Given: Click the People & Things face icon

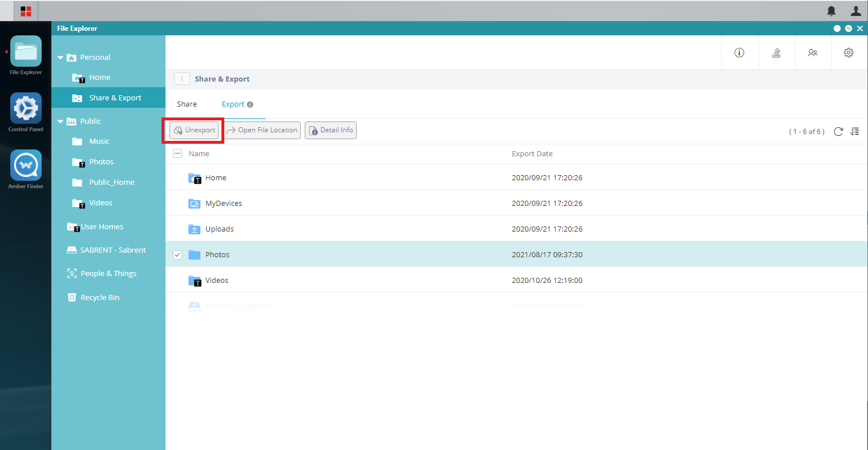Looking at the screenshot, I should (72, 273).
